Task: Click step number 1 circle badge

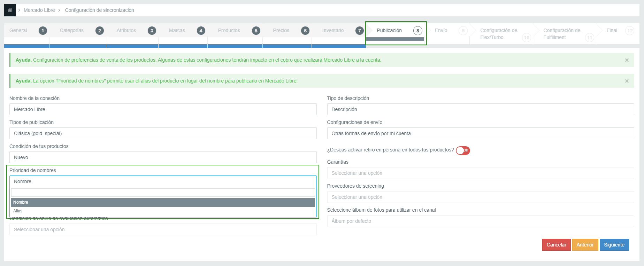Action: tap(43, 31)
